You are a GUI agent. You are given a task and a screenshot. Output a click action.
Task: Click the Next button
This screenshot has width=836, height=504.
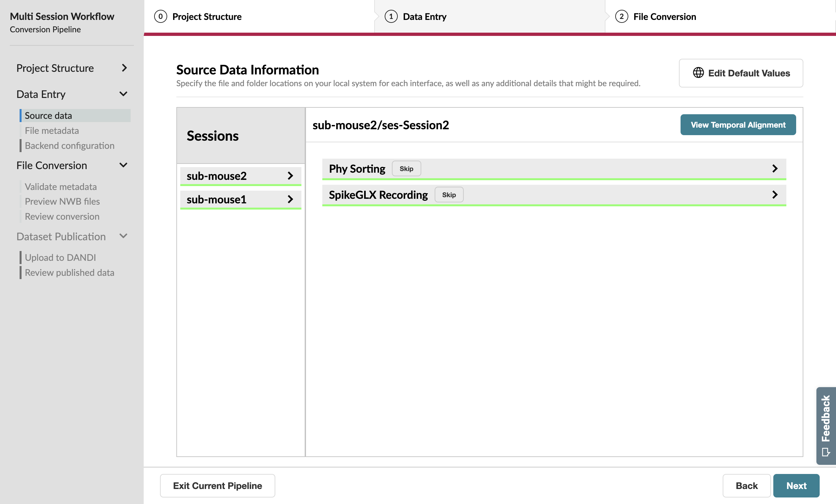click(796, 486)
